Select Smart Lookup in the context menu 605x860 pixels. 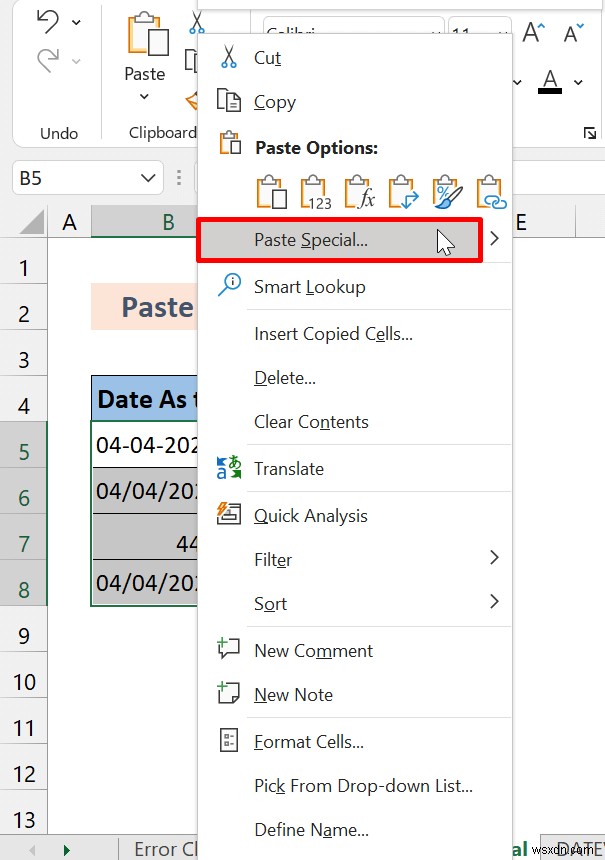[x=355, y=287]
